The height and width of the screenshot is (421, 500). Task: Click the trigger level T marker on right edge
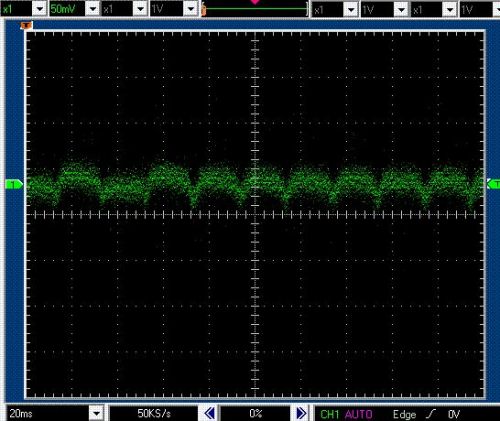point(493,184)
